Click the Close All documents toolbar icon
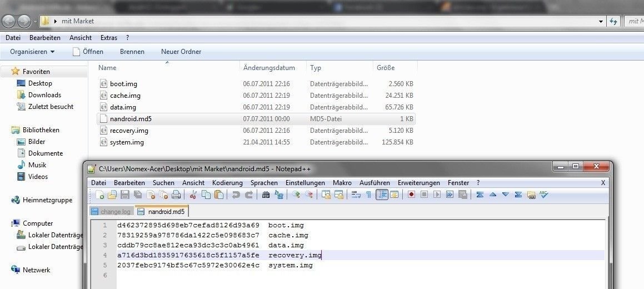The height and width of the screenshot is (289, 644). pos(164,195)
